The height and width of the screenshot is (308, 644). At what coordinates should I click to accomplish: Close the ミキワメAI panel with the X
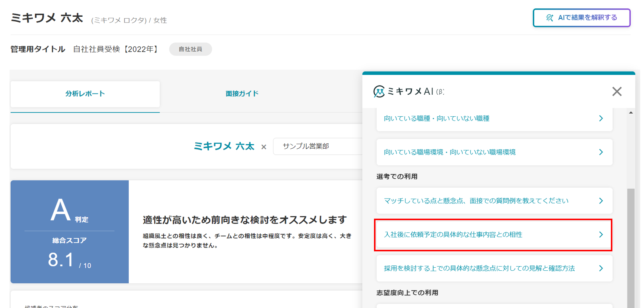(617, 92)
